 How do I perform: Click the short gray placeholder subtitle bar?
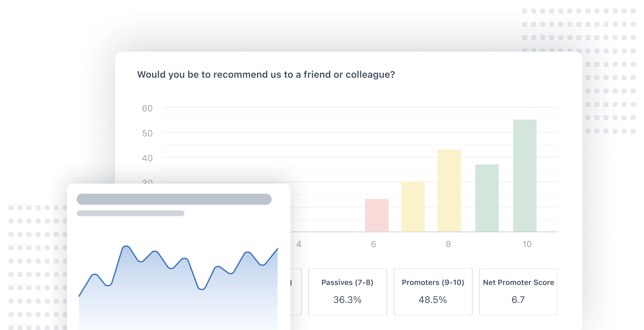pos(130,213)
